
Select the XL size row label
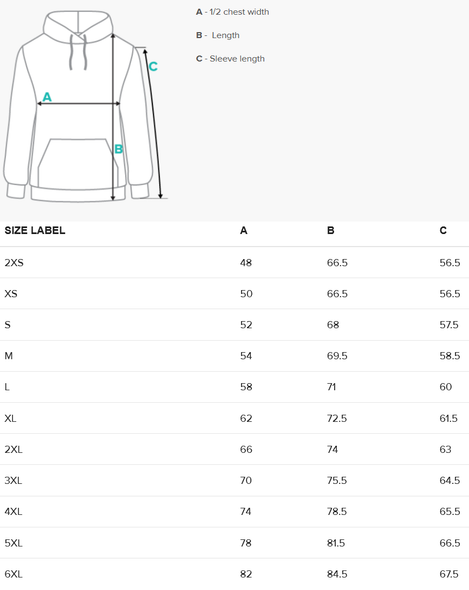point(11,418)
